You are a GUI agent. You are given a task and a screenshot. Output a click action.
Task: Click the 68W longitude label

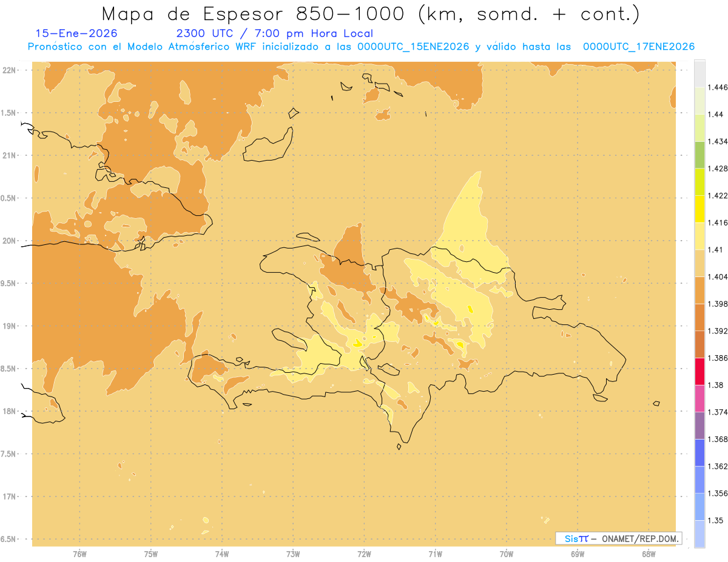pyautogui.click(x=649, y=554)
